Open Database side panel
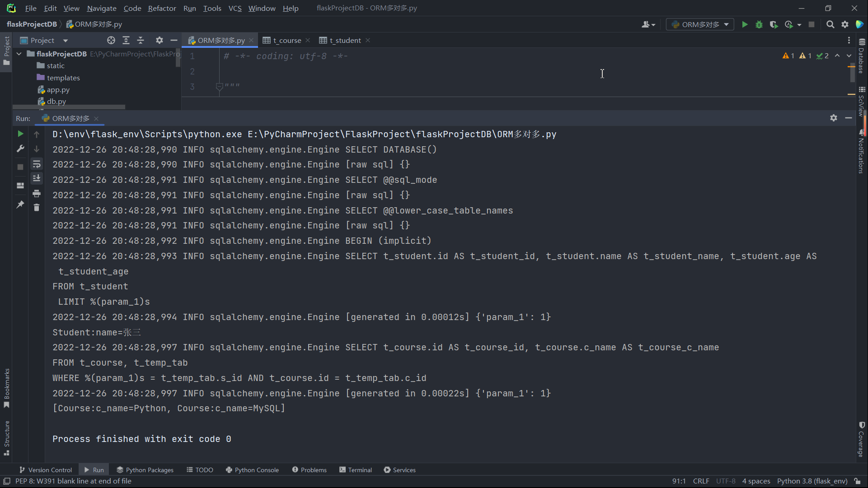The image size is (868, 488). [862, 56]
